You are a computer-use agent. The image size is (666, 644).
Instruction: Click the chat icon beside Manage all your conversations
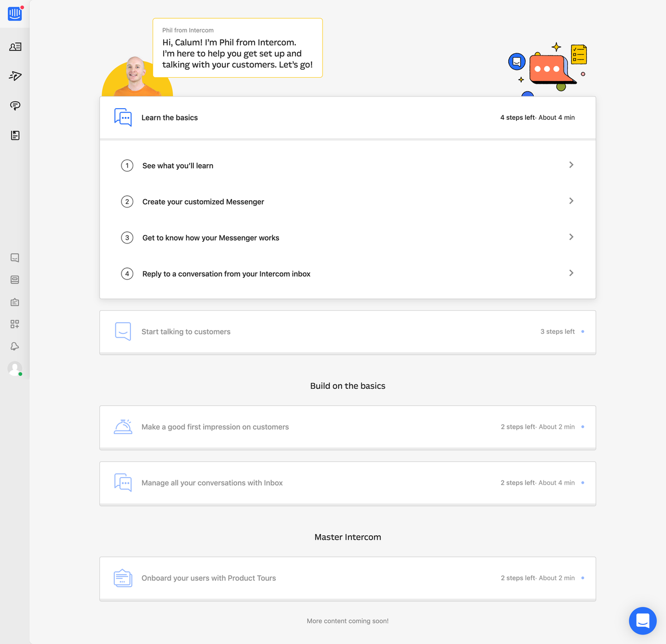point(123,483)
